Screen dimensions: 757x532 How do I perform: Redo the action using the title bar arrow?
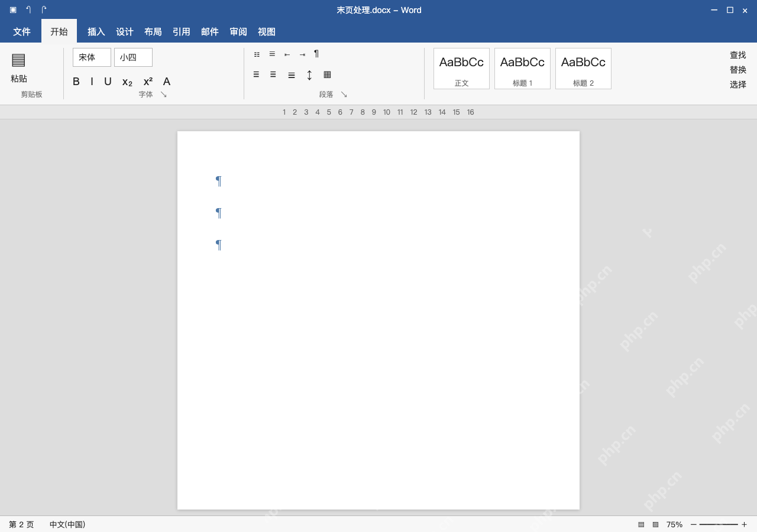pyautogui.click(x=44, y=9)
